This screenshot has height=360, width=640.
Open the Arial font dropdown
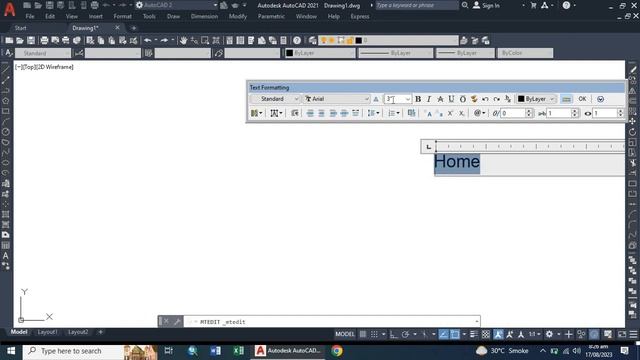pyautogui.click(x=336, y=99)
